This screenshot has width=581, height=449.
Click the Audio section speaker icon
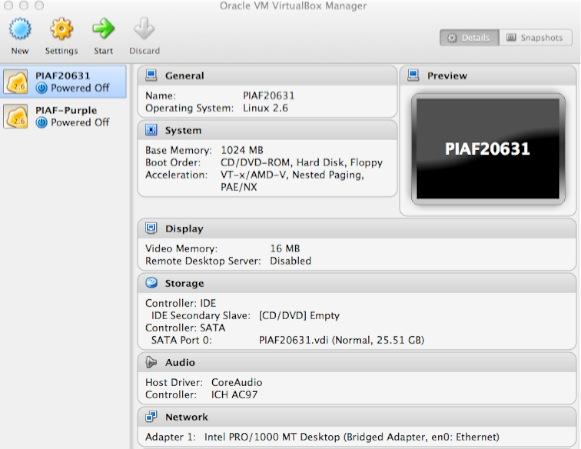151,362
